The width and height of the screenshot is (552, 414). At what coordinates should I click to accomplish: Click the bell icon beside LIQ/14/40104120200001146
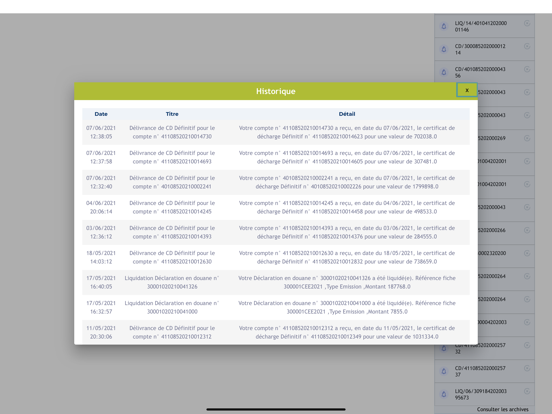tap(444, 26)
